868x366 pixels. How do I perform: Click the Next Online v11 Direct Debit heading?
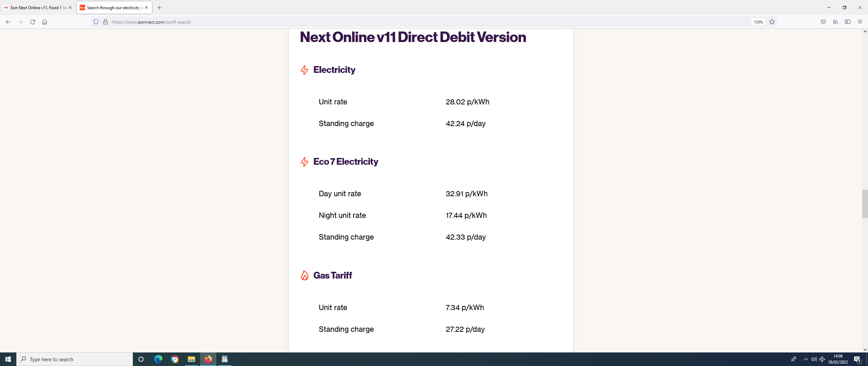pos(413,37)
